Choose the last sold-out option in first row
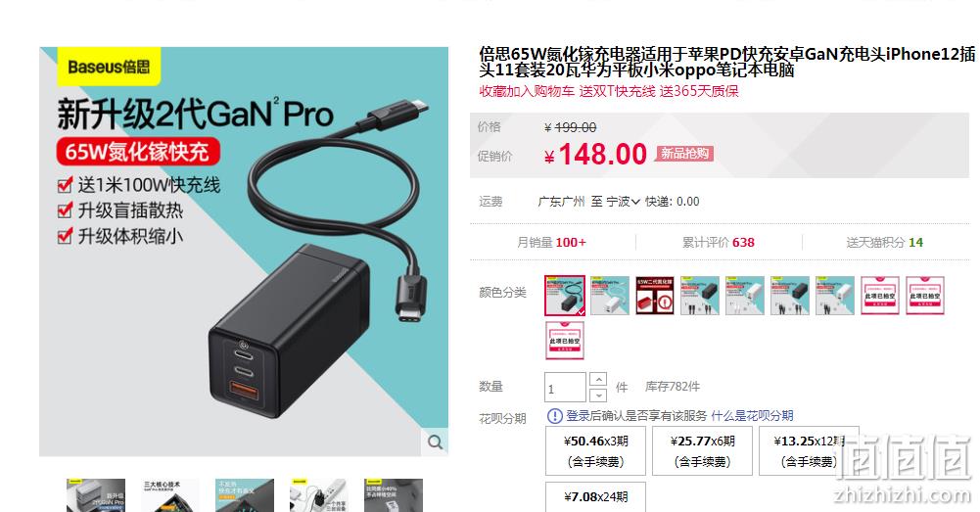 pos(925,295)
